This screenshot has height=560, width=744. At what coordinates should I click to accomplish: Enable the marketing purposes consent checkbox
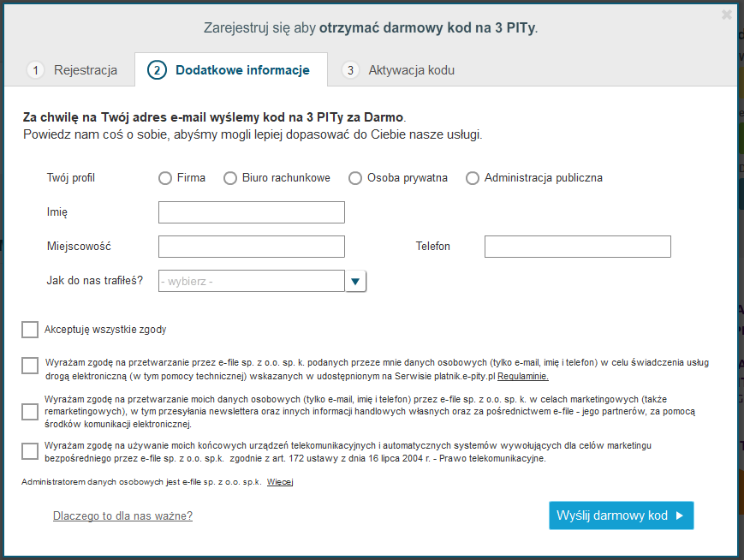click(x=30, y=412)
